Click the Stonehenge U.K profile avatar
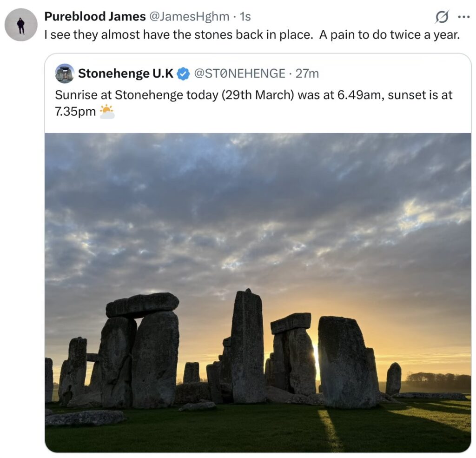 [65, 73]
